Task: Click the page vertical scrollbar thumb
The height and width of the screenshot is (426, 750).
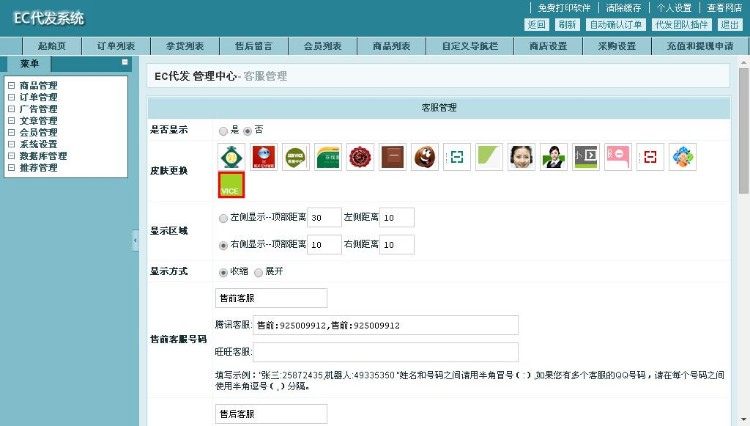Action: pyautogui.click(x=744, y=131)
